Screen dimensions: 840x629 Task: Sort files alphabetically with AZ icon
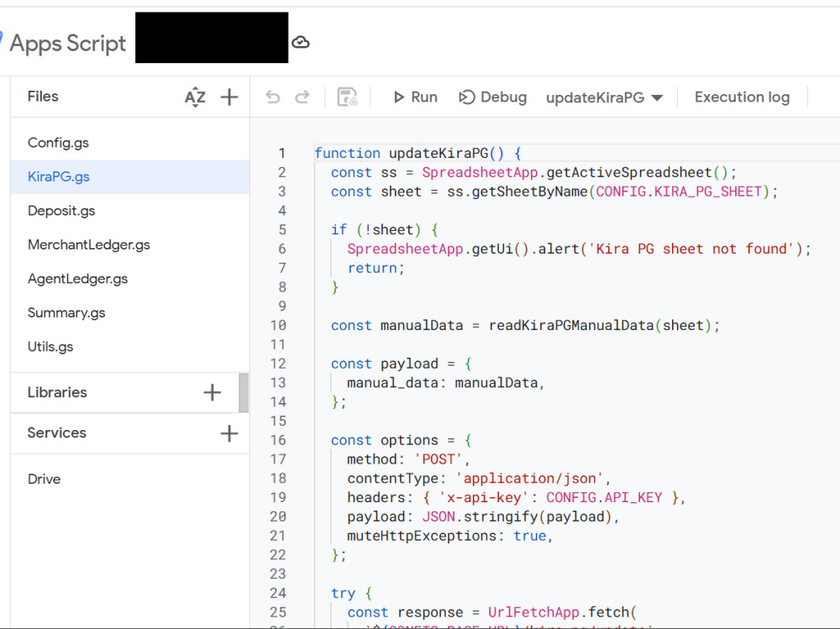tap(195, 97)
